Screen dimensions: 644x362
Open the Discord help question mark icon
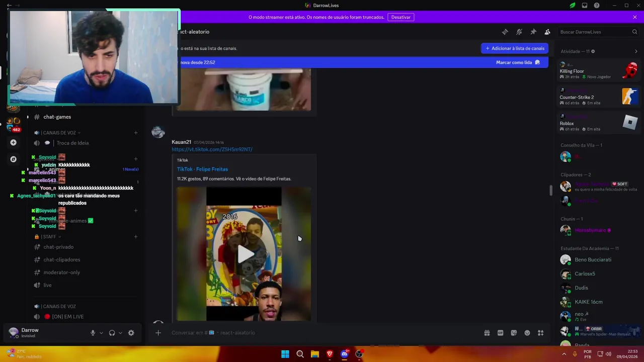pos(597,6)
